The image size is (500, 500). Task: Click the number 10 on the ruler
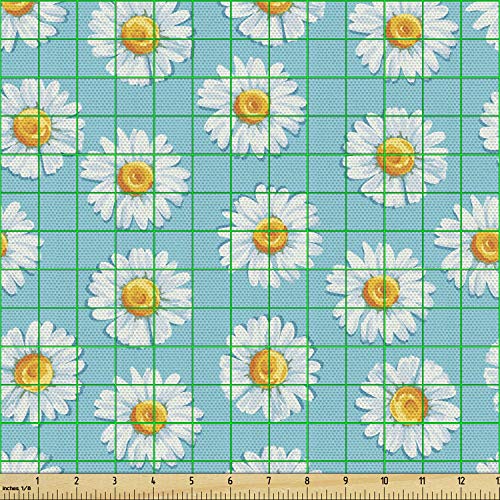384,480
